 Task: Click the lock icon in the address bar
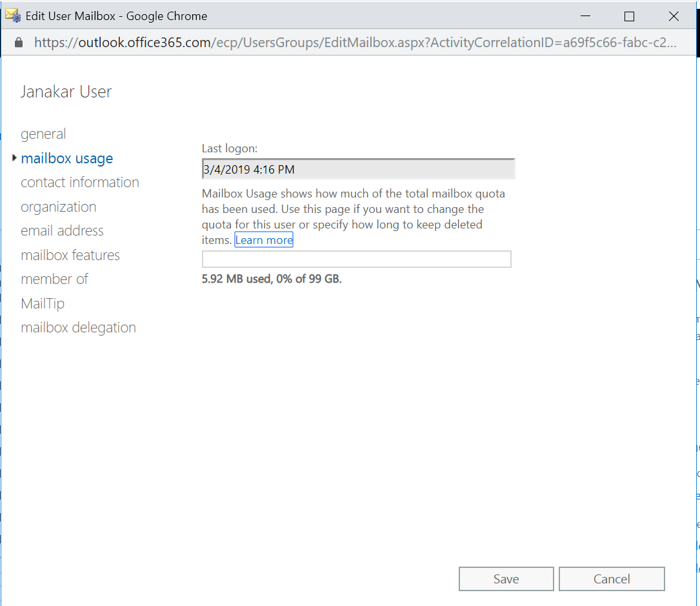(x=18, y=43)
